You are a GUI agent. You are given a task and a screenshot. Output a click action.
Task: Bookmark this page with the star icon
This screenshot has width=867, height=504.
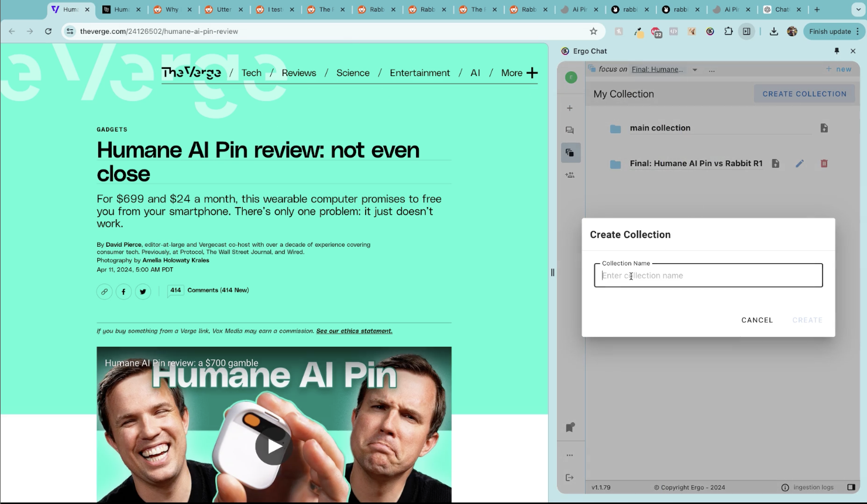click(x=593, y=31)
